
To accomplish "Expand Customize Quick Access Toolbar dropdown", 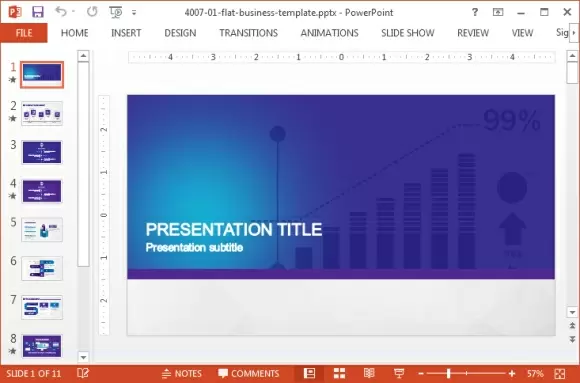I will pyautogui.click(x=134, y=13).
